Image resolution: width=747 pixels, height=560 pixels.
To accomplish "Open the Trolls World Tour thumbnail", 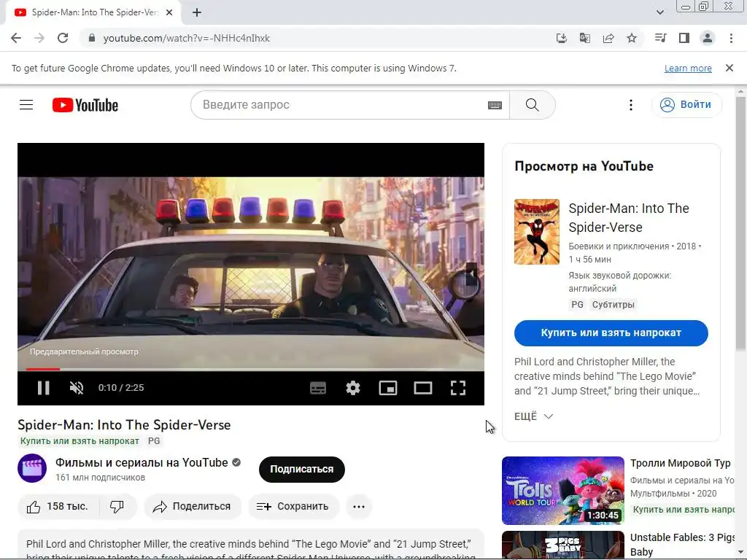I will pyautogui.click(x=562, y=491).
